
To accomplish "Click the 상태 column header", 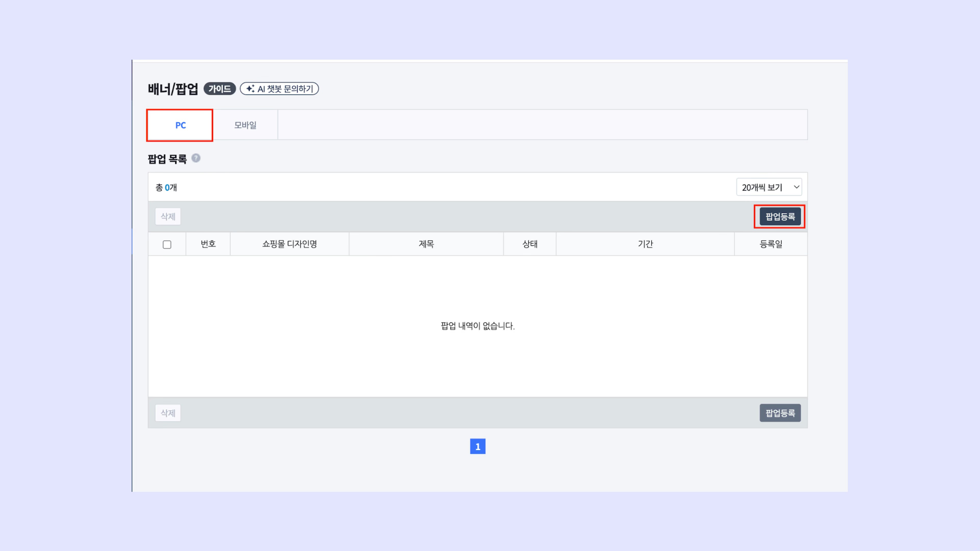I will pyautogui.click(x=530, y=244).
